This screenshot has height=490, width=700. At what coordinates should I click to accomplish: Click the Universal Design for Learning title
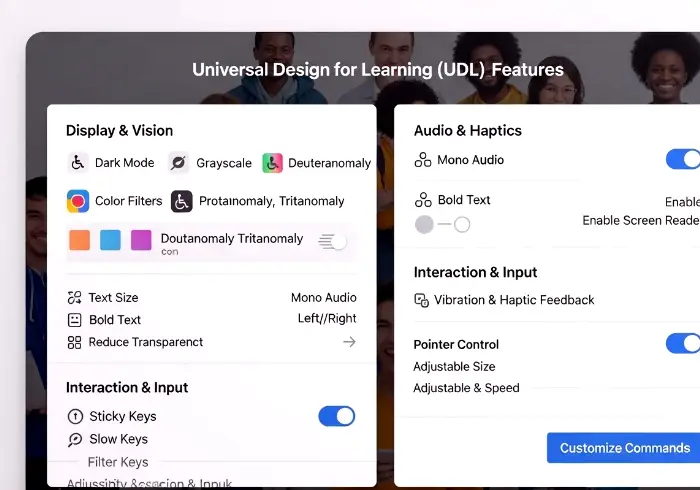(378, 70)
